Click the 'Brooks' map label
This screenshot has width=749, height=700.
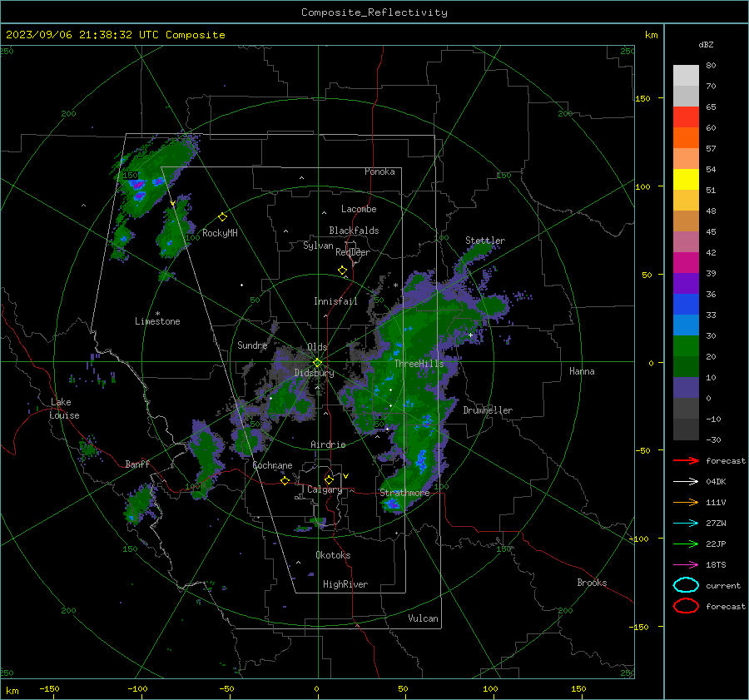point(592,583)
